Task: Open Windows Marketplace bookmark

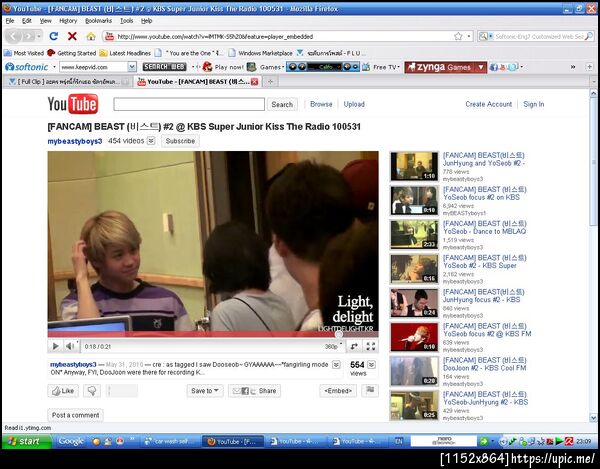Action: tap(260, 53)
